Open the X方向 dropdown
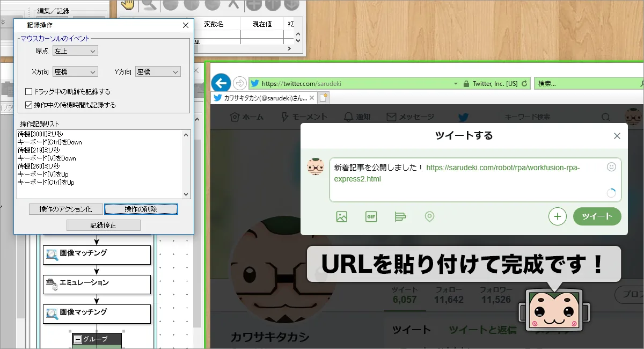The width and height of the screenshot is (644, 349). 75,72
